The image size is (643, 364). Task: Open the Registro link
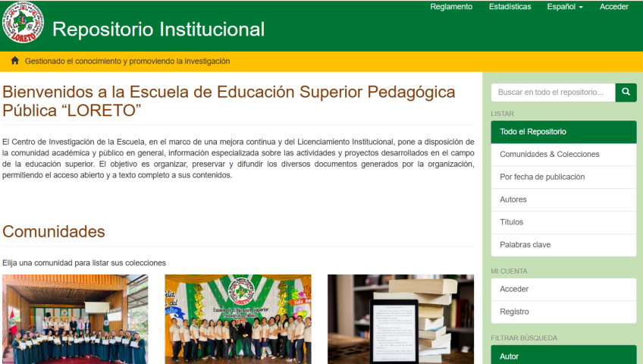coord(563,312)
